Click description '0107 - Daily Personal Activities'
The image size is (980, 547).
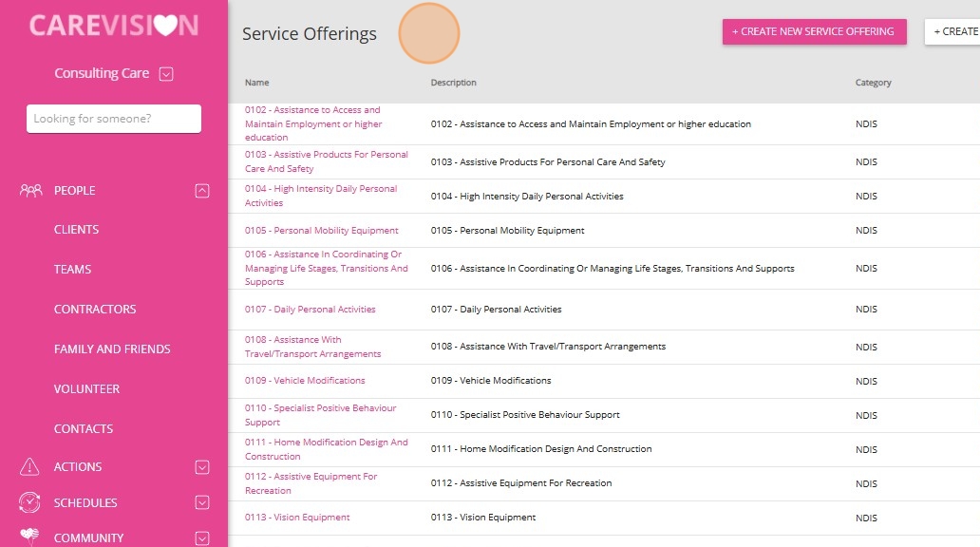point(497,310)
